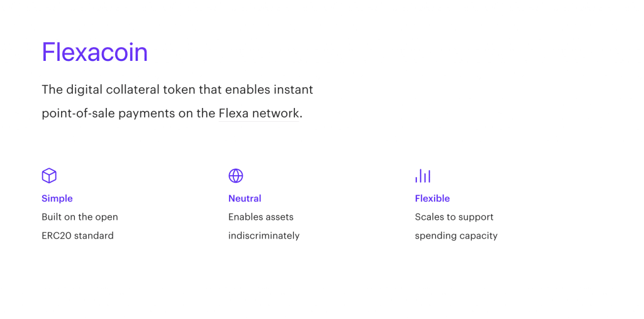Click the cube icon above Simple
This screenshot has height=319, width=644.
point(49,176)
